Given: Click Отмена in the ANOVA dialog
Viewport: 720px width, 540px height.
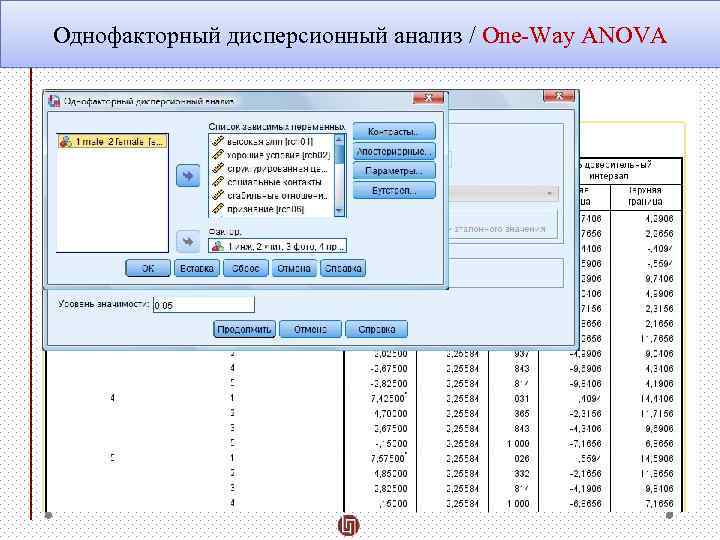Looking at the screenshot, I should (x=294, y=268).
